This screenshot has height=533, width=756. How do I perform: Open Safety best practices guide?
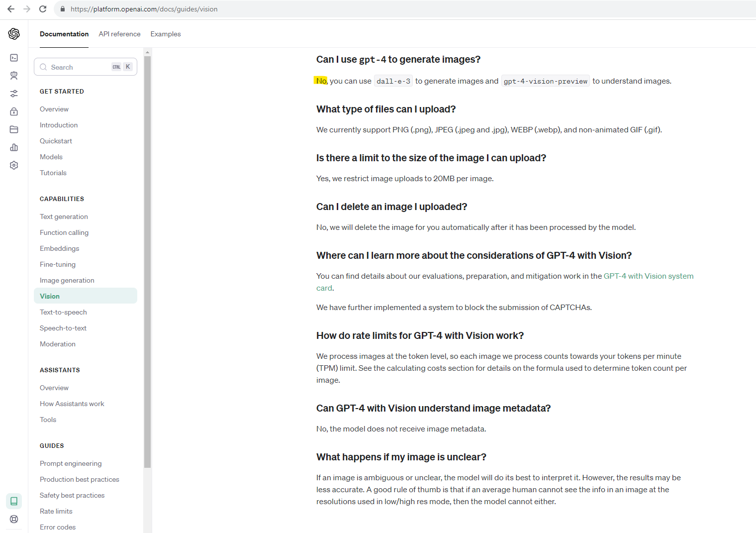pyautogui.click(x=72, y=495)
